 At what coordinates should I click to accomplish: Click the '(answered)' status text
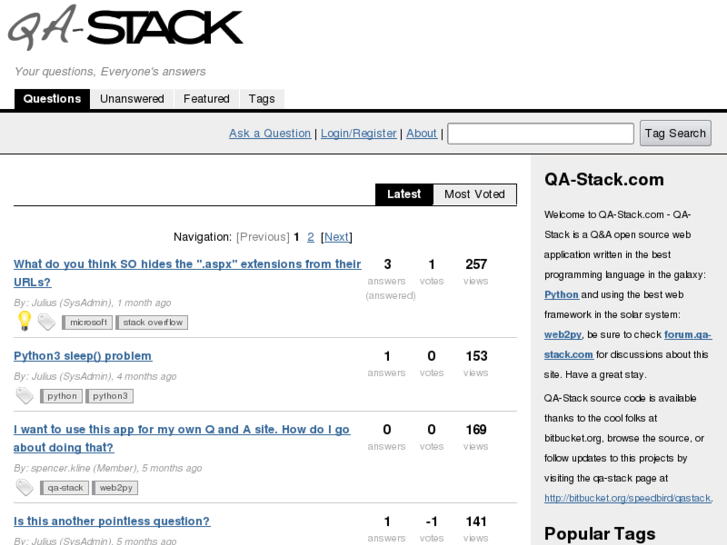pos(390,295)
